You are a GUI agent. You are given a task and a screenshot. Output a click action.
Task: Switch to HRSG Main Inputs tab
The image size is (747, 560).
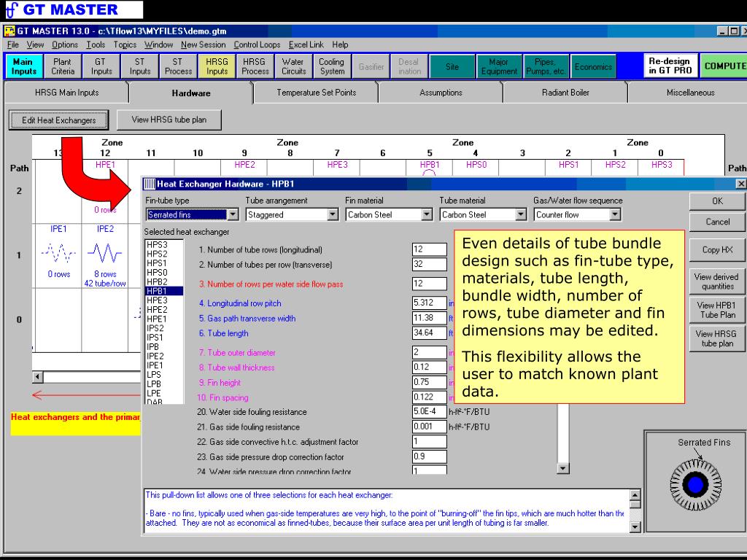(x=66, y=93)
